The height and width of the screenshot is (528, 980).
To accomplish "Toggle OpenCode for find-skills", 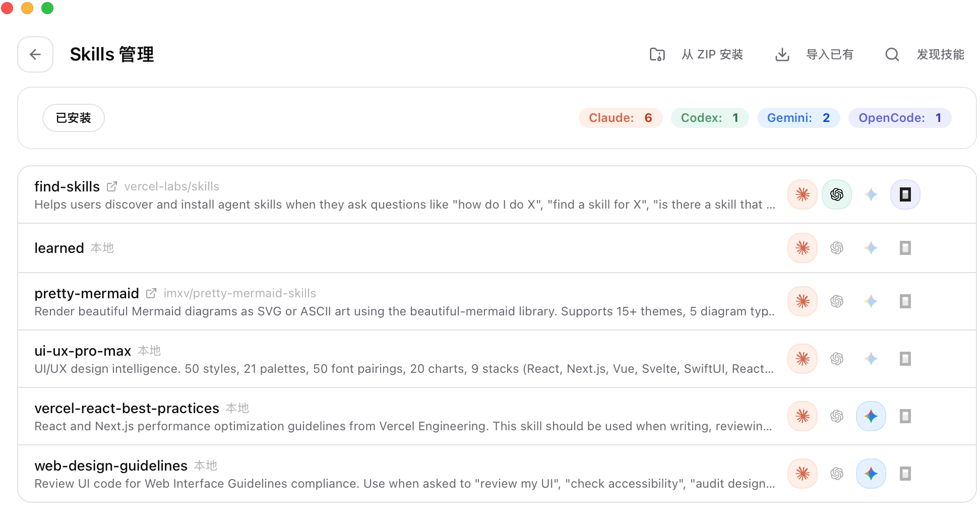I will coord(905,194).
